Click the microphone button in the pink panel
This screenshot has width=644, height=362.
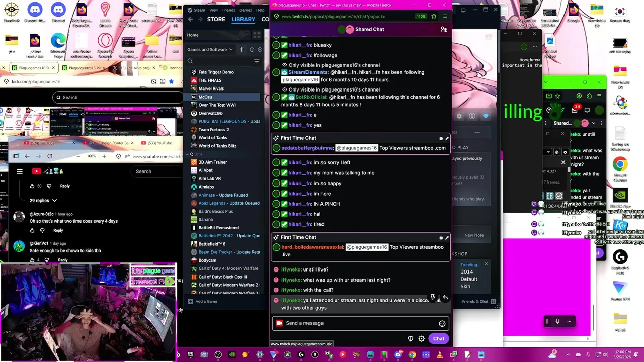[557, 321]
